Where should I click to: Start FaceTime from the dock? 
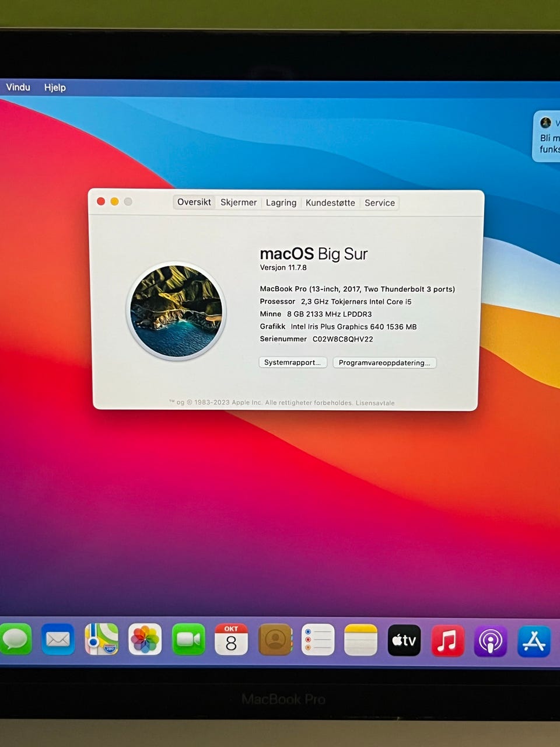pyautogui.click(x=188, y=640)
